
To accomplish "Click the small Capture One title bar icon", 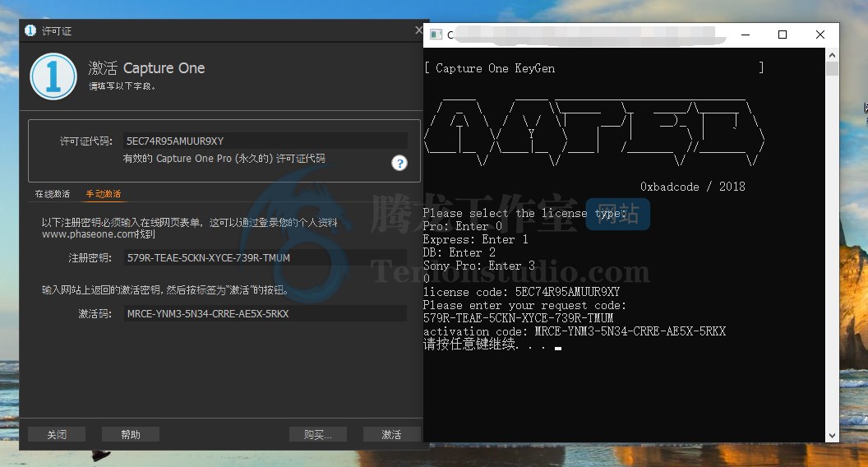I will click(x=30, y=30).
